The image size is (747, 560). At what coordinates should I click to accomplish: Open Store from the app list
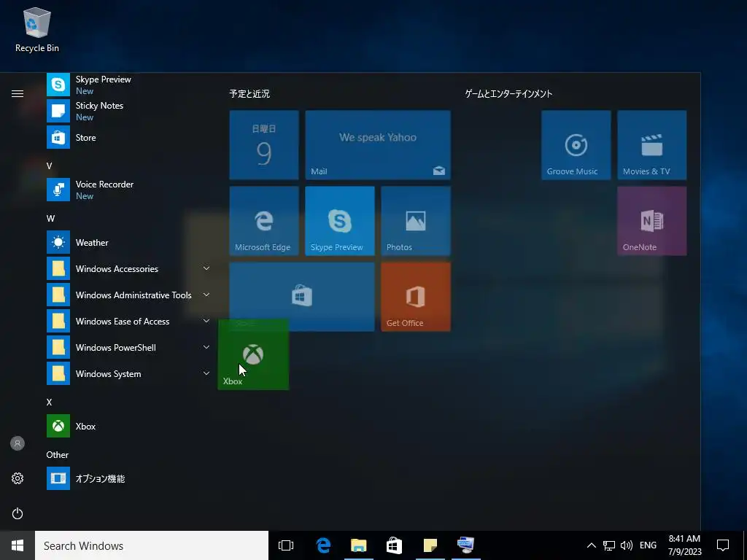pos(128,137)
